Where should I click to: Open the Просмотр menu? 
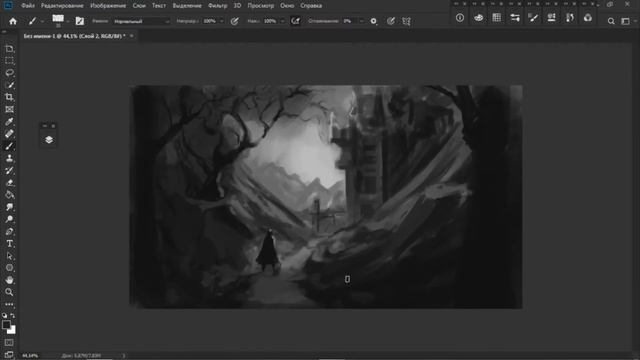(x=260, y=6)
